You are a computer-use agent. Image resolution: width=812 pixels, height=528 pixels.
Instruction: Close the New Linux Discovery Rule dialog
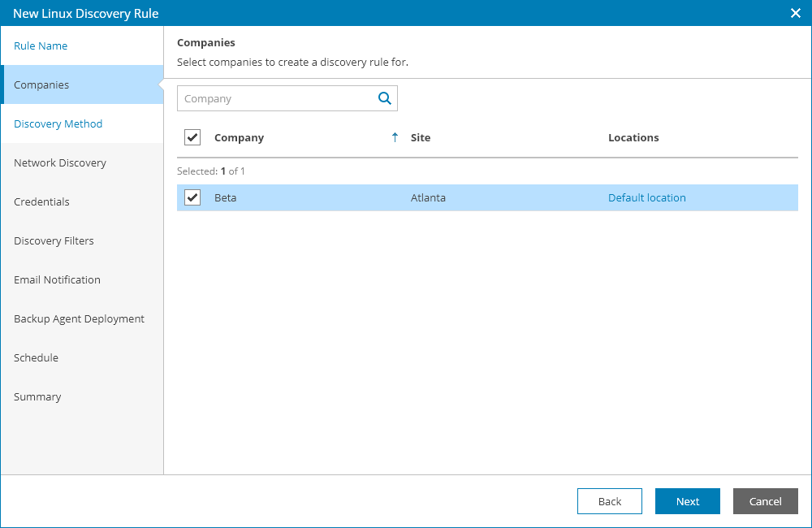point(796,13)
